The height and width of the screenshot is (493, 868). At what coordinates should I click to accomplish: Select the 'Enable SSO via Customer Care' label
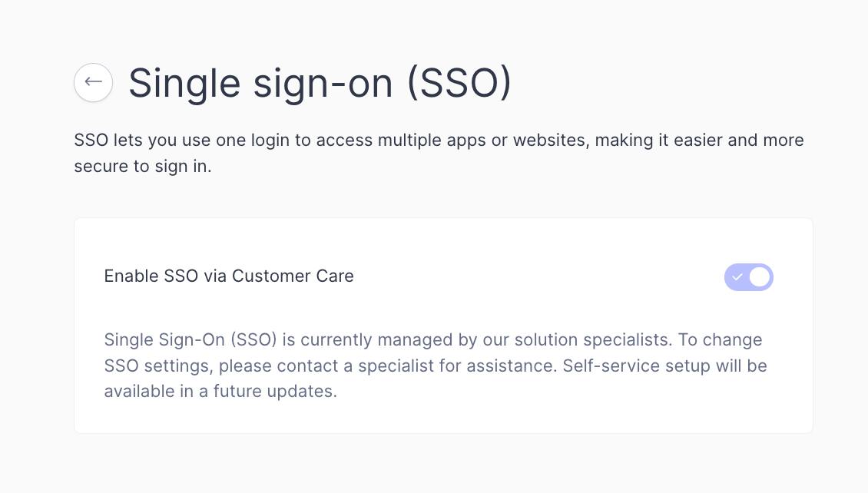(229, 276)
